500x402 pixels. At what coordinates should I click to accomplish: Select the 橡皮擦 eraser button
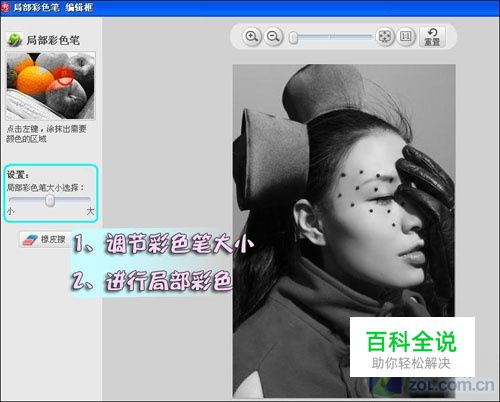tap(45, 239)
